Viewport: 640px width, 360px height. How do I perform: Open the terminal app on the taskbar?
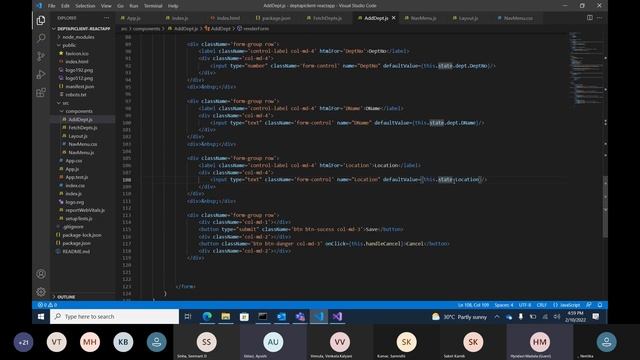[x=262, y=316]
